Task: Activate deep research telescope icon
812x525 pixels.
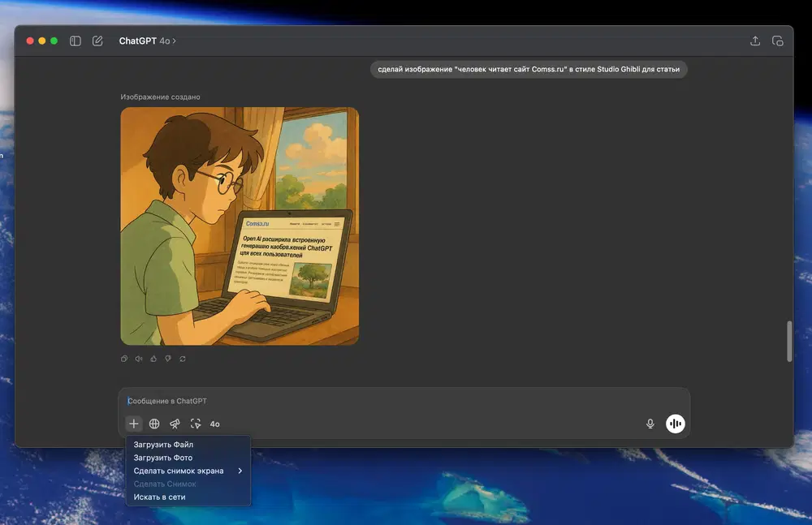Action: click(175, 424)
